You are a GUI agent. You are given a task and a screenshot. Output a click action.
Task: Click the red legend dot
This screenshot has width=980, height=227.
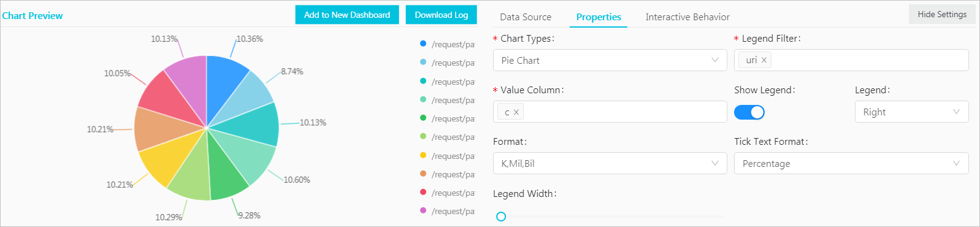pyautogui.click(x=423, y=192)
